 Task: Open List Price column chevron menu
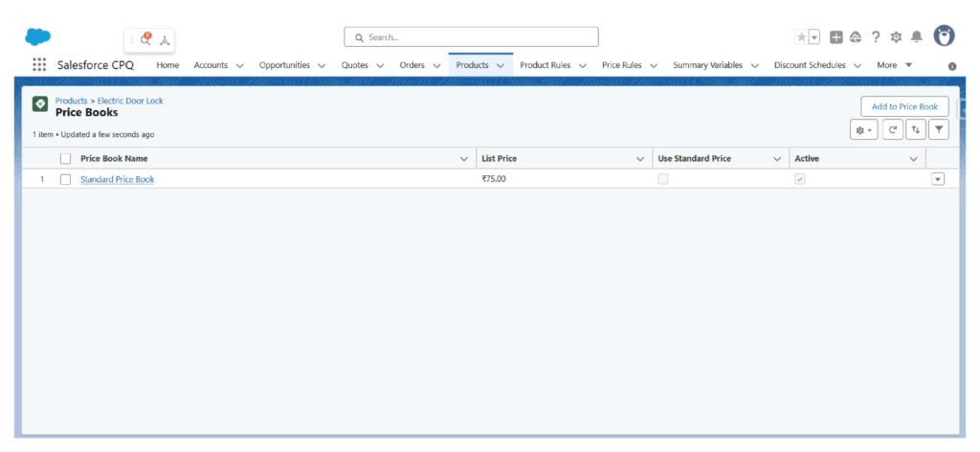point(640,159)
